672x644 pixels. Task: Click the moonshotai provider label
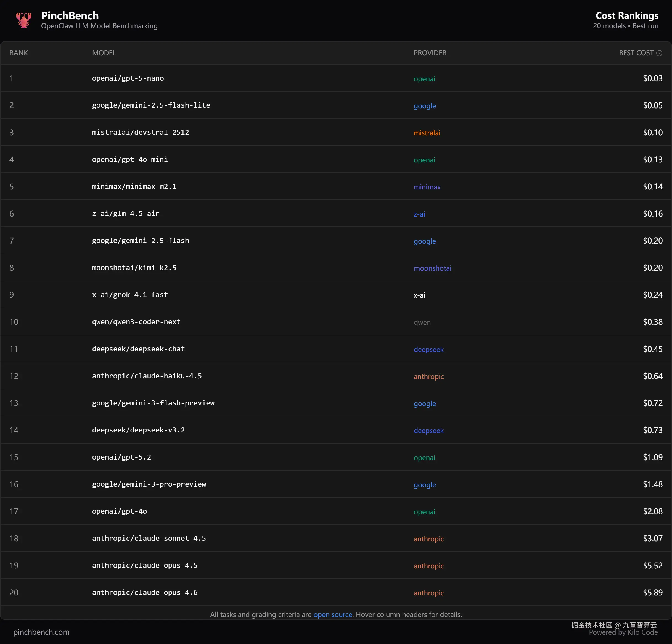tap(432, 268)
